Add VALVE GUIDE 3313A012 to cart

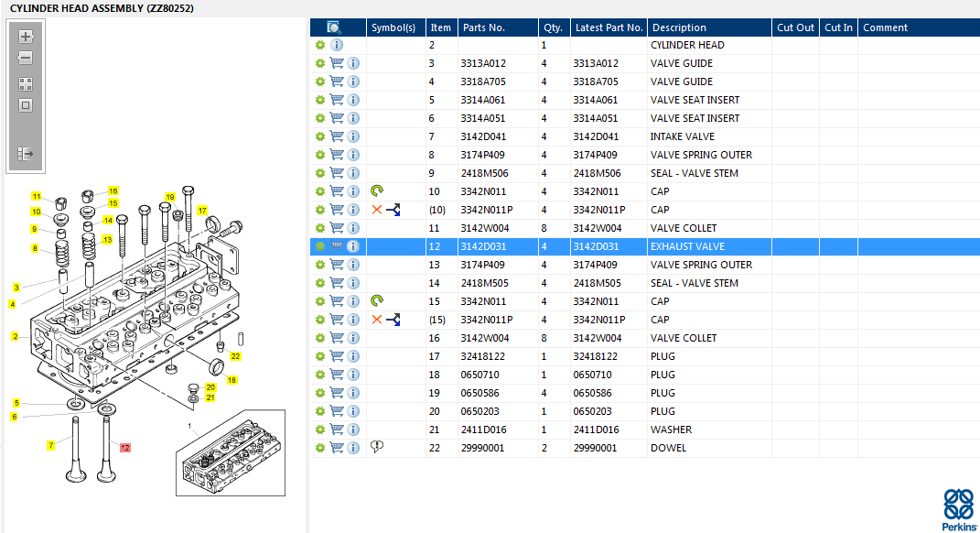(337, 63)
